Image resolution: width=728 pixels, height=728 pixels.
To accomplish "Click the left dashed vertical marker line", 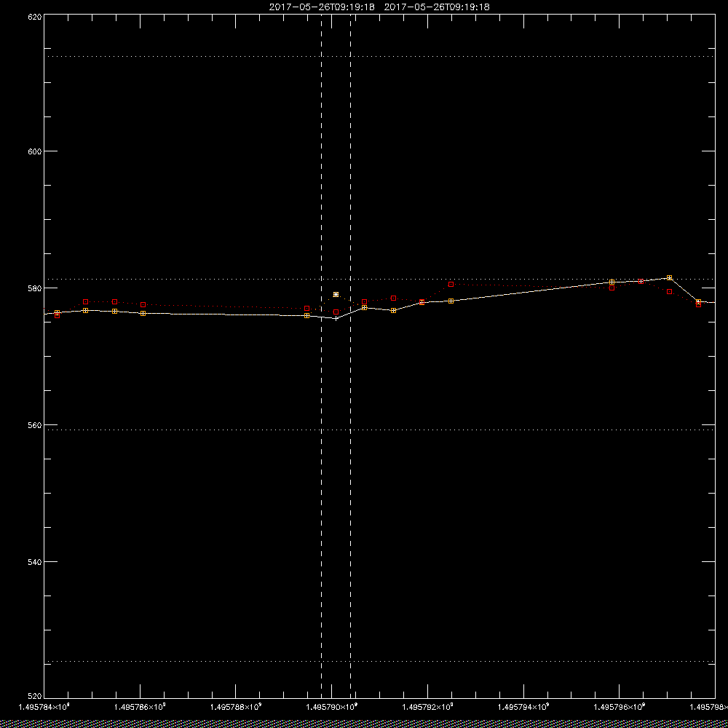I will tap(321, 355).
